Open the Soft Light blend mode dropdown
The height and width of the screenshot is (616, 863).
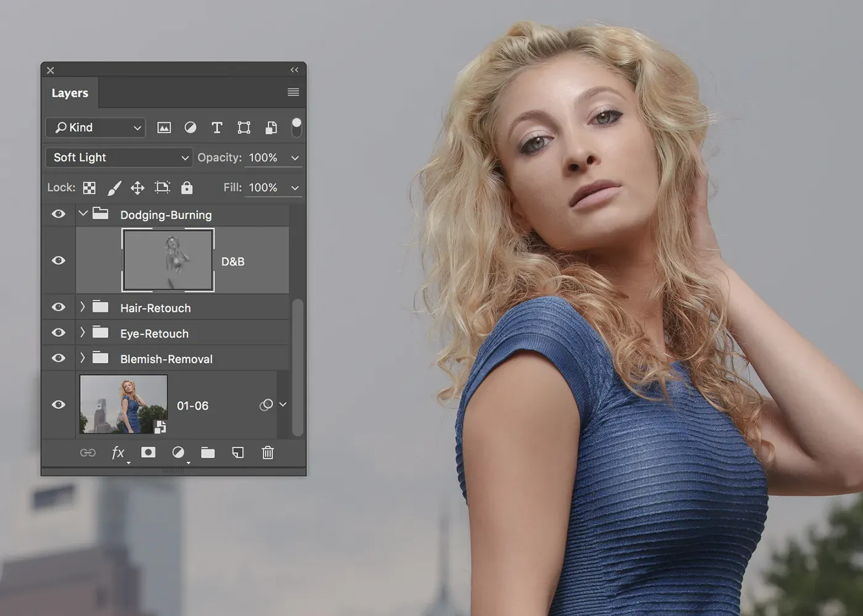pyautogui.click(x=120, y=158)
